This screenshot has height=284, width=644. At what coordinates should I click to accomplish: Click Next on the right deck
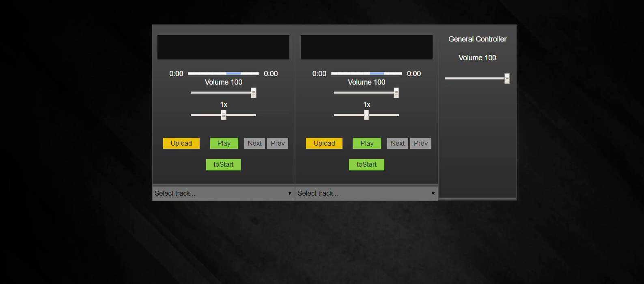point(398,143)
